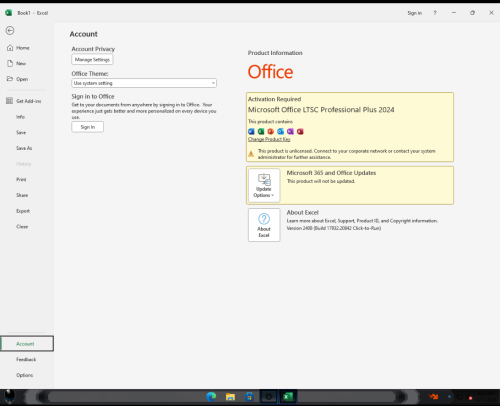Viewport: 500px width, 406px height.
Task: Click the Manage Settings button
Action: pos(92,60)
